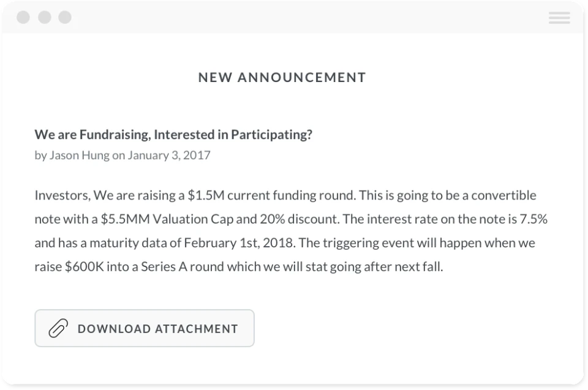588x390 pixels.
Task: Click the New Announcement heading
Action: [282, 78]
